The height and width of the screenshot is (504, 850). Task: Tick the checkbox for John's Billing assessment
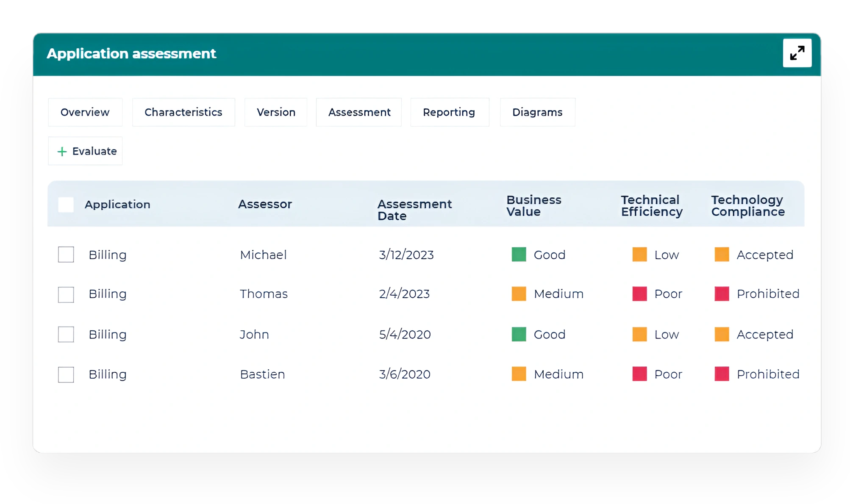[x=66, y=334]
